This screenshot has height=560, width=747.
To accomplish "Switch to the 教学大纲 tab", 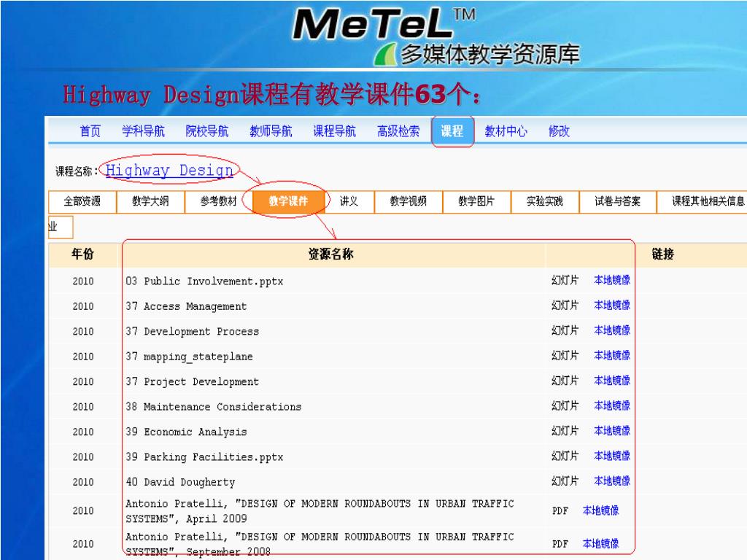I will pos(150,201).
